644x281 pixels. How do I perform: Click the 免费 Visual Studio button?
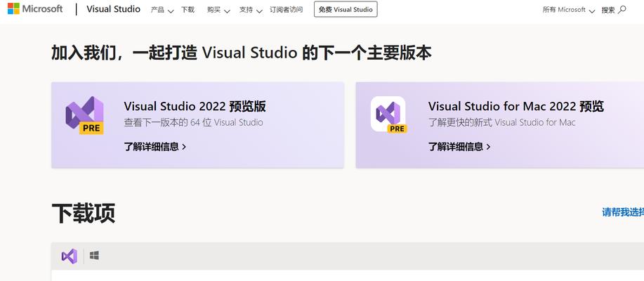coord(346,9)
